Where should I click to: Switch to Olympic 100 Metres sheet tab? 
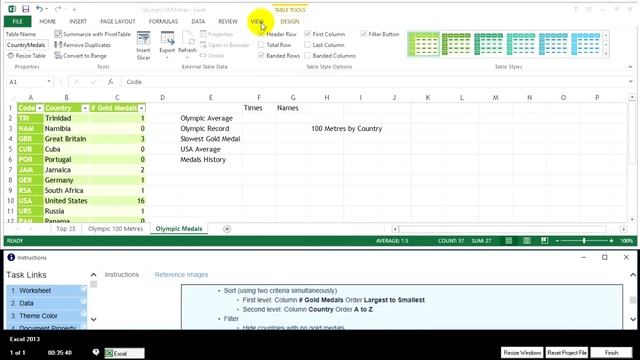pyautogui.click(x=116, y=229)
